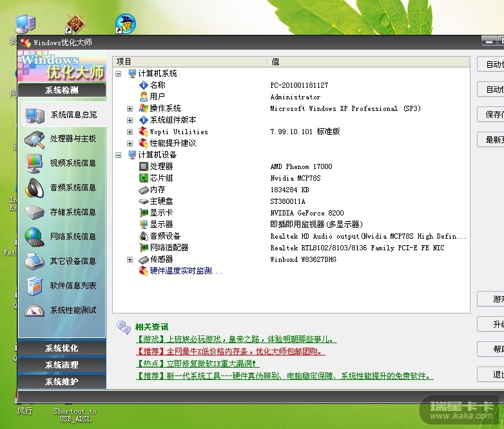Expand the 系统组件版本 node
Viewport: 504px width, 429px height.
pos(130,121)
